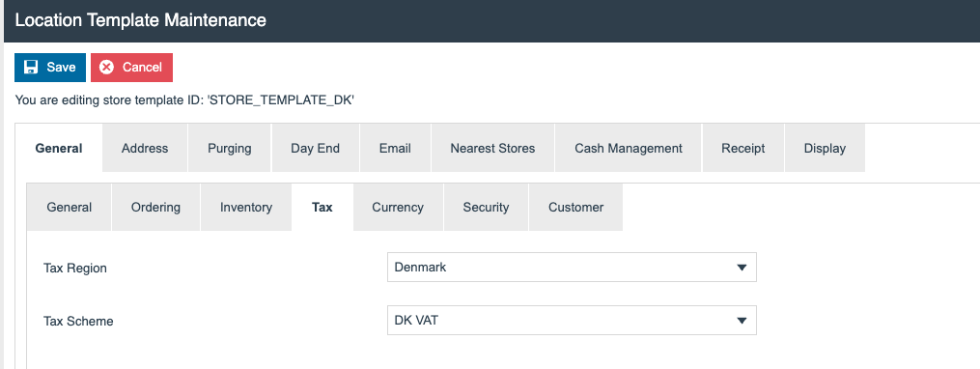Open the Currency sub-tab
This screenshot has height=369, width=980.
coord(398,207)
